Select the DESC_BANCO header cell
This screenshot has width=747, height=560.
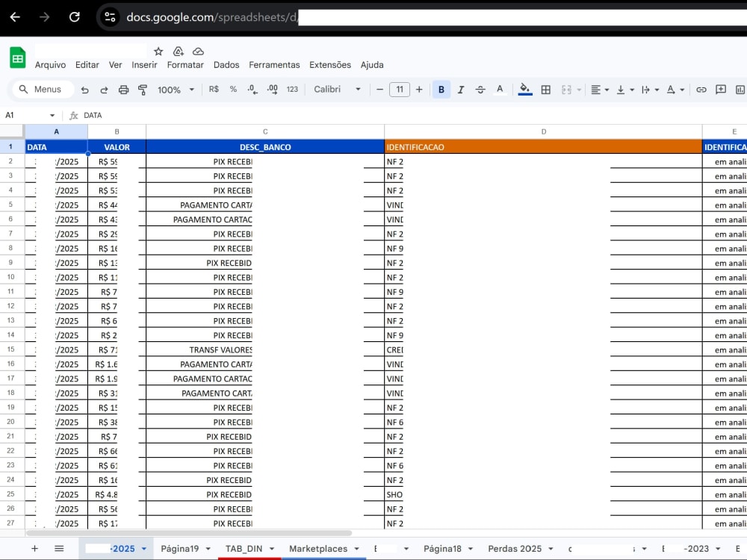coord(265,147)
